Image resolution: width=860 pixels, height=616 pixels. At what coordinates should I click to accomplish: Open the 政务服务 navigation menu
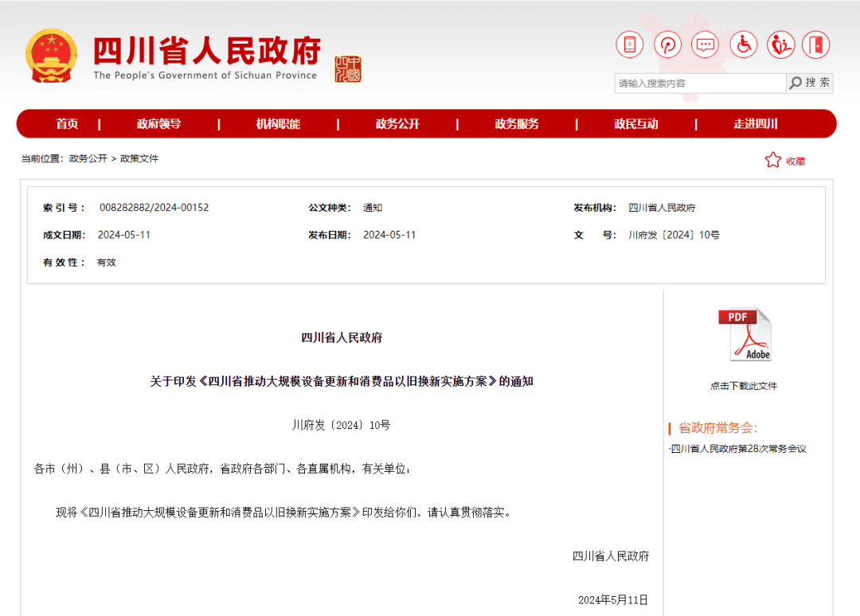516,123
